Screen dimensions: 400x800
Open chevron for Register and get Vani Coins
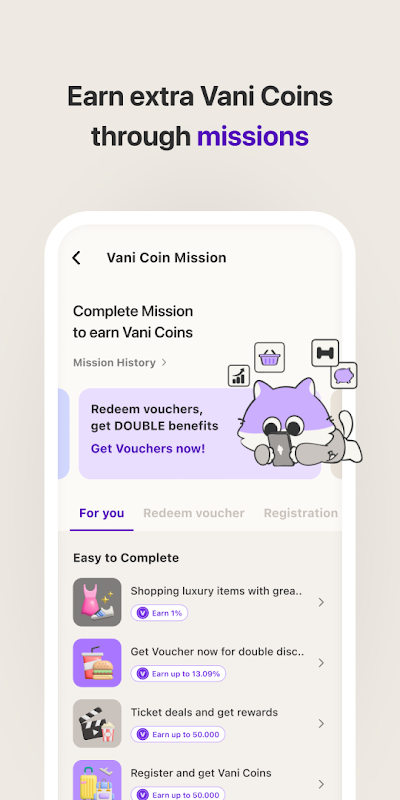[x=321, y=784]
